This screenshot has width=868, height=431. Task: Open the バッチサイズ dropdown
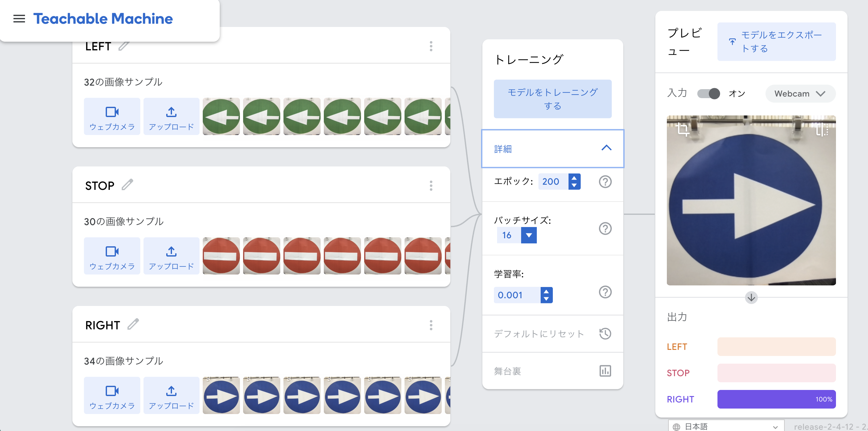[x=528, y=235]
